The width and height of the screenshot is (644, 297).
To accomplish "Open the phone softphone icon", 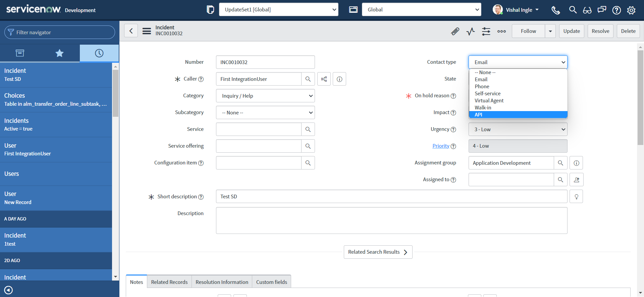I will tap(556, 10).
